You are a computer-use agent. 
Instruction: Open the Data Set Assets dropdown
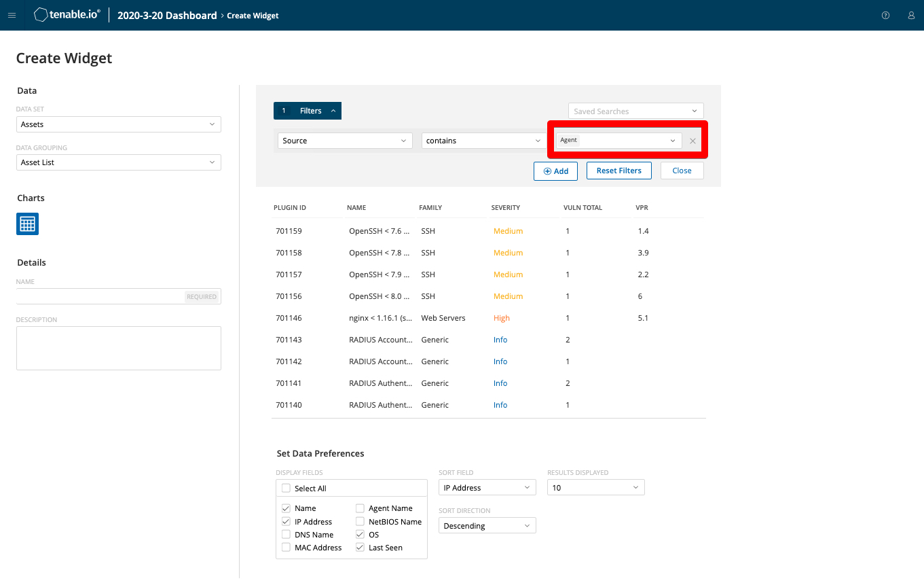[118, 124]
